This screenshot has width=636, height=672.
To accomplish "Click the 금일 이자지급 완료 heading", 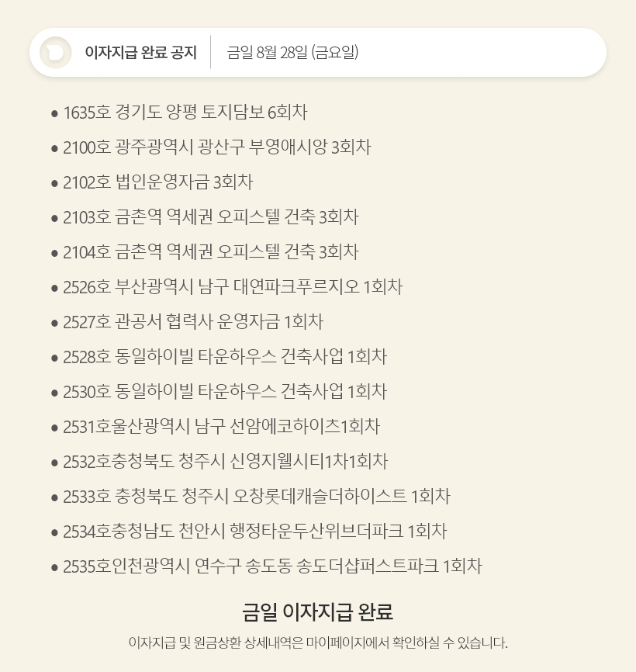I will pyautogui.click(x=318, y=612).
